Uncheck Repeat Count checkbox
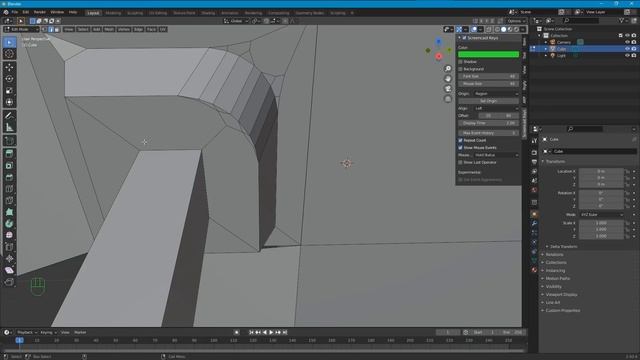The width and height of the screenshot is (640, 360). 460,140
